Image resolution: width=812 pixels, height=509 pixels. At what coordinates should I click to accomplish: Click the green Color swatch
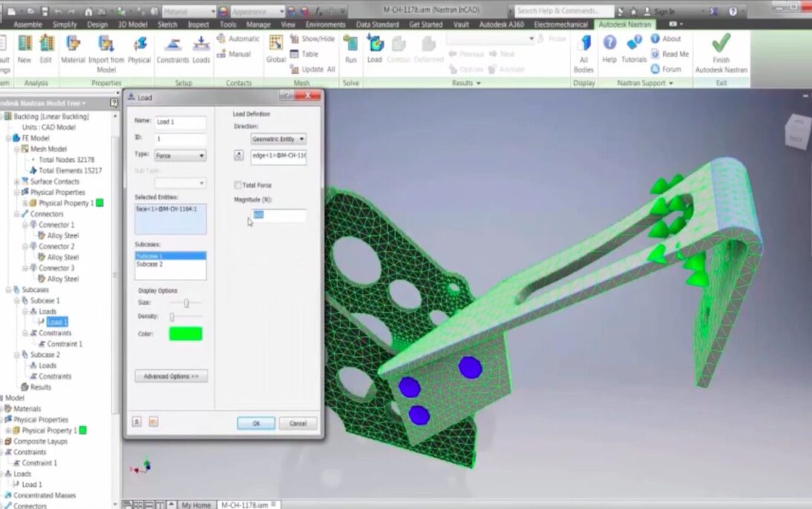(x=185, y=334)
